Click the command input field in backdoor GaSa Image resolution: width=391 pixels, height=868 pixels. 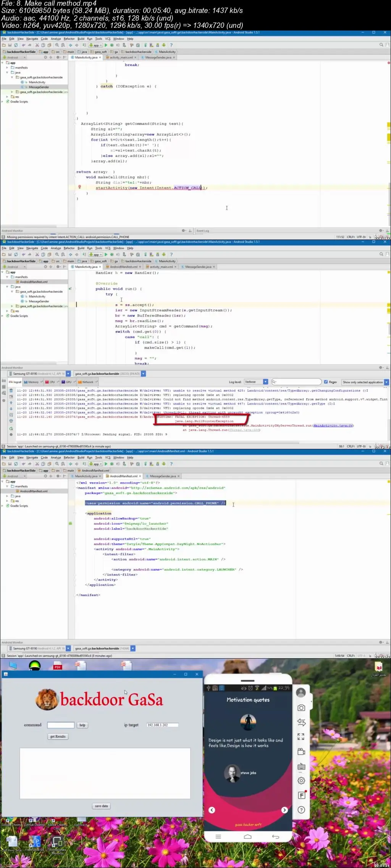point(61,725)
